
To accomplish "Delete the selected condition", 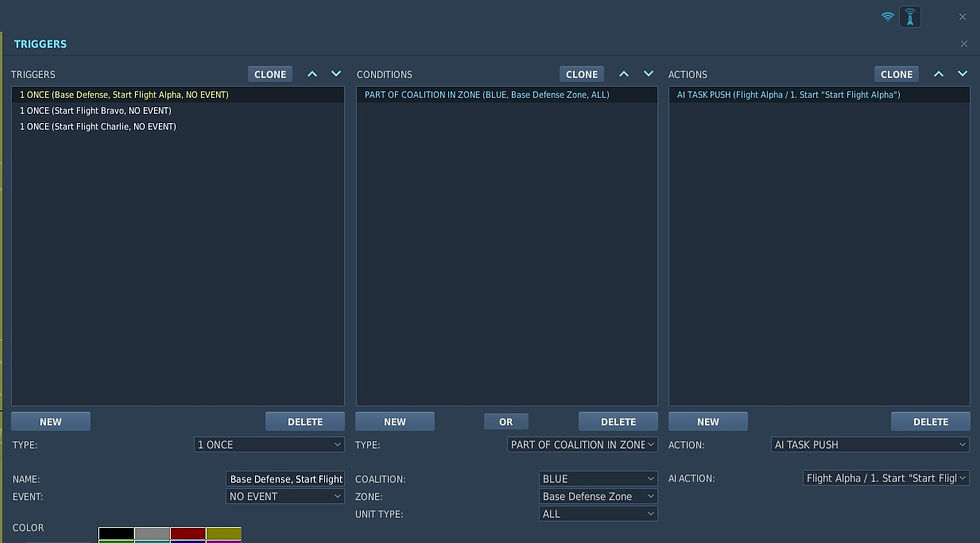I will (618, 422).
